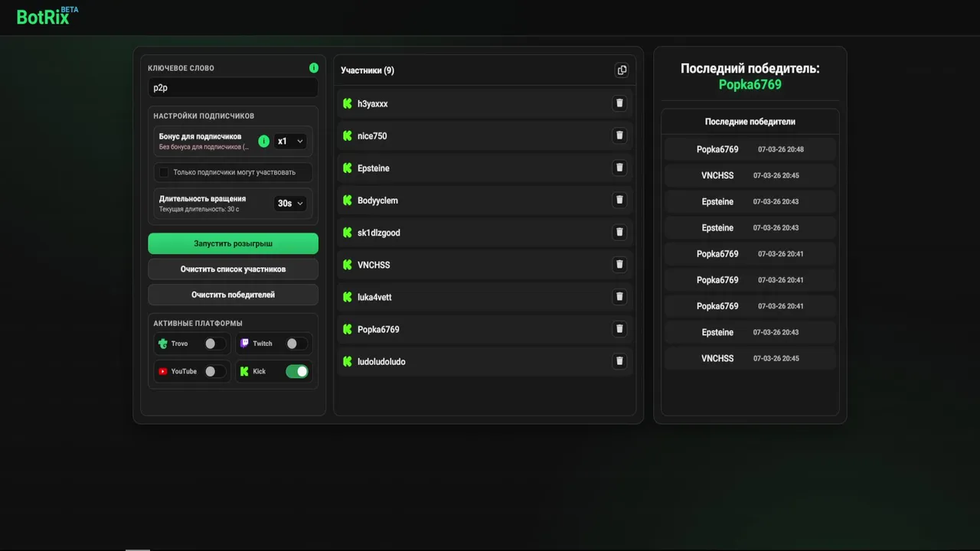Select participant name Bodyyclem

tap(377, 201)
